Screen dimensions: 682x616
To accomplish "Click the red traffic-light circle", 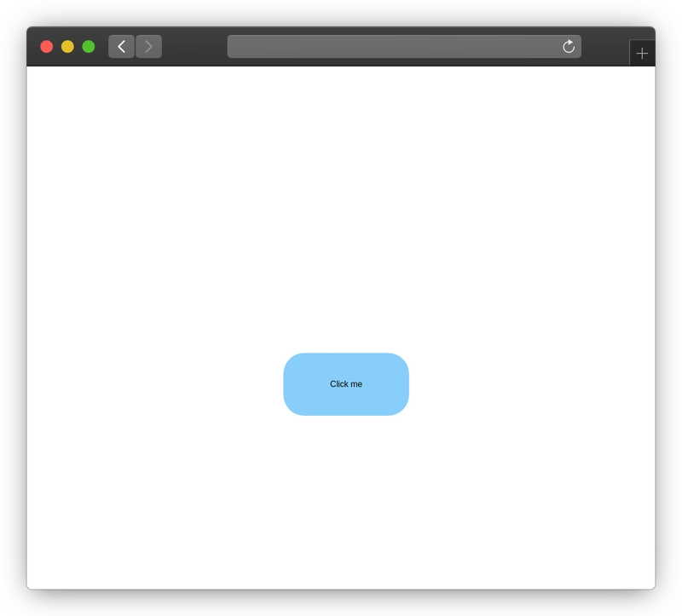I will tap(47, 47).
